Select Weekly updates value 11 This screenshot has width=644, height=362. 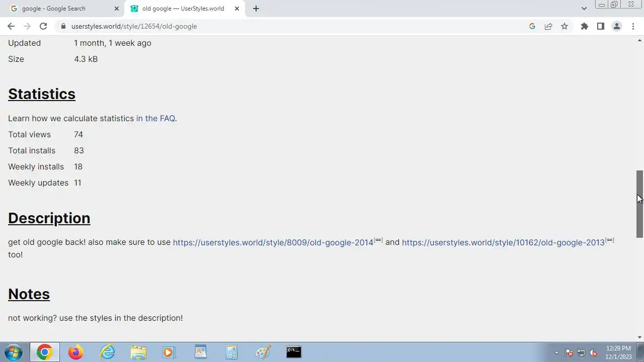tap(77, 183)
